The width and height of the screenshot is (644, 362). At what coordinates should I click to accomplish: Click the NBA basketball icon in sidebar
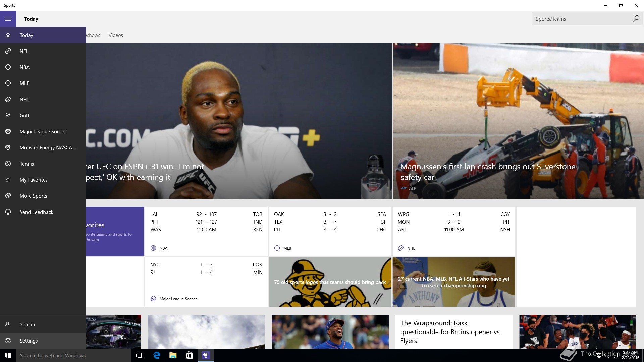coord(8,67)
